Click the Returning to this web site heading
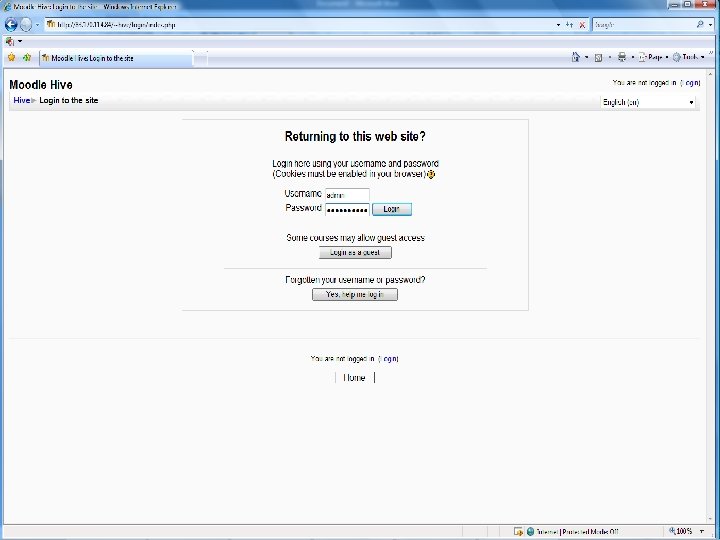This screenshot has height=540, width=720. (355, 136)
